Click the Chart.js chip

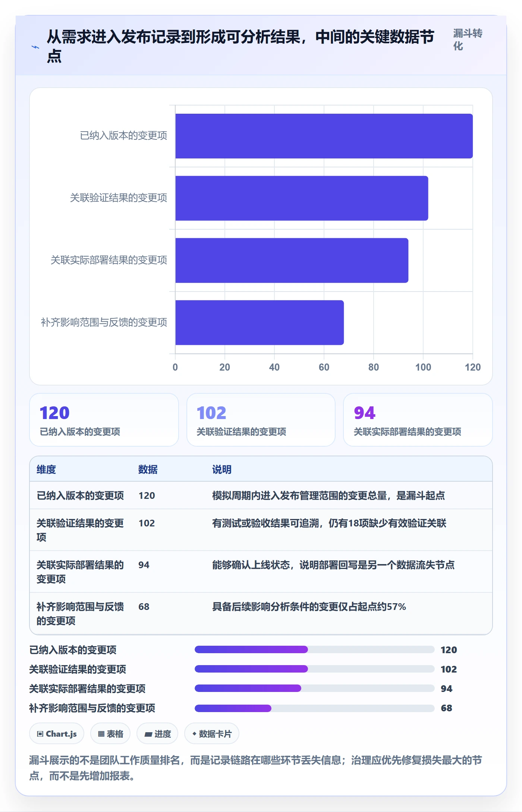point(57,734)
